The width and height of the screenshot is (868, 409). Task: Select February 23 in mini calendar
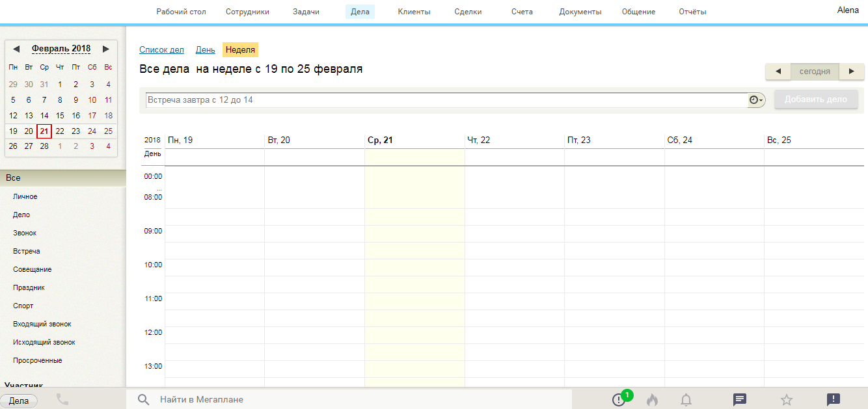76,131
